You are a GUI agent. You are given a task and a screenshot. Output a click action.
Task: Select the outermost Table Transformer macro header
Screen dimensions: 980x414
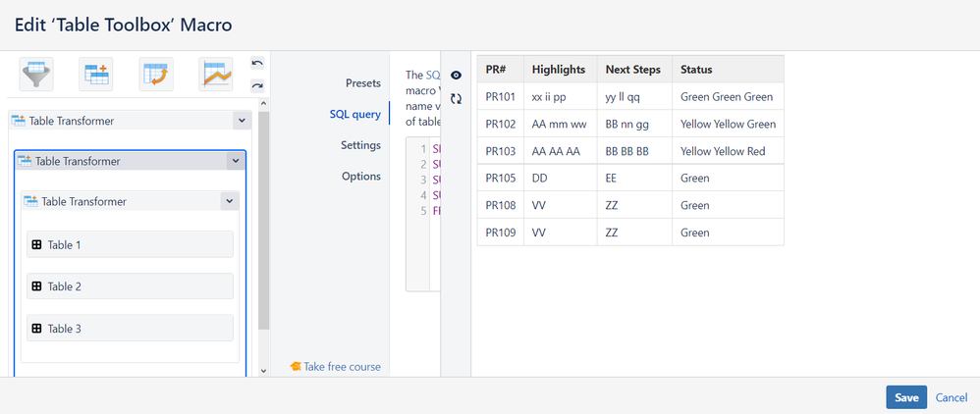click(x=122, y=121)
